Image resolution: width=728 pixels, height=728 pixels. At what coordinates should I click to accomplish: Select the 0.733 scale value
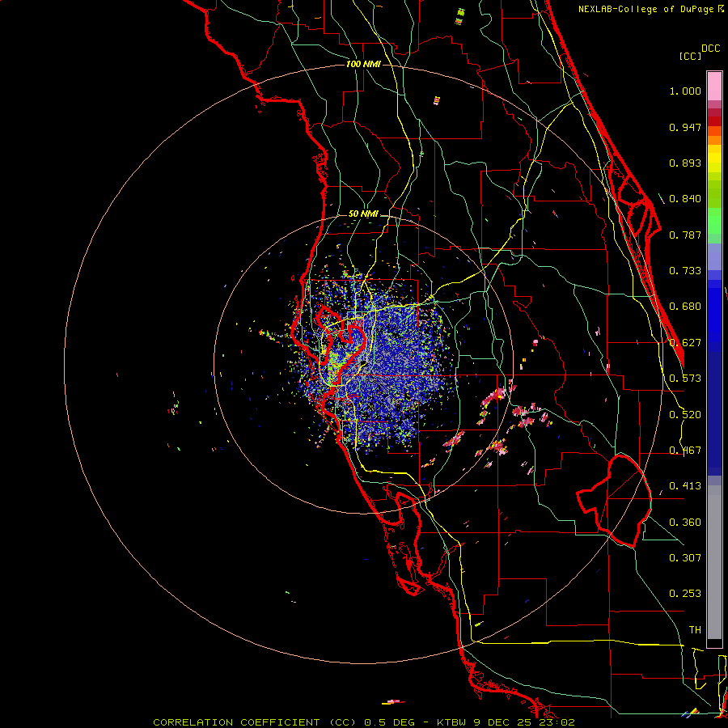[685, 271]
